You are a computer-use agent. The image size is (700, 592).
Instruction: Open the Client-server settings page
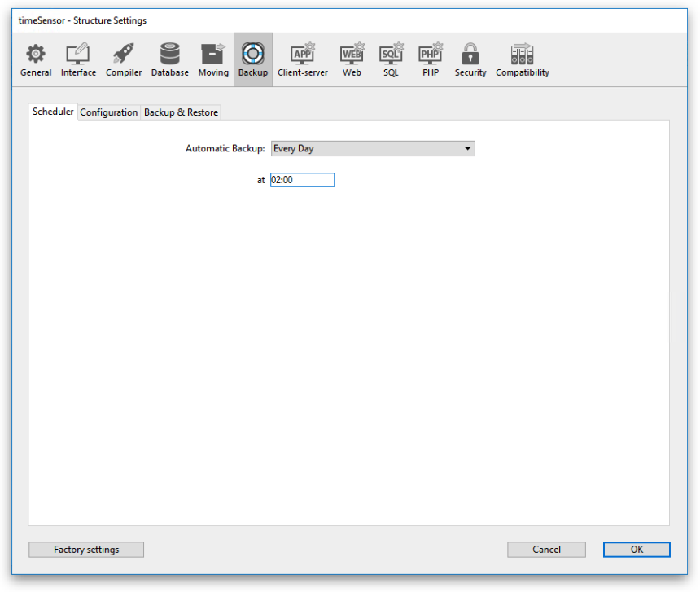(x=302, y=59)
